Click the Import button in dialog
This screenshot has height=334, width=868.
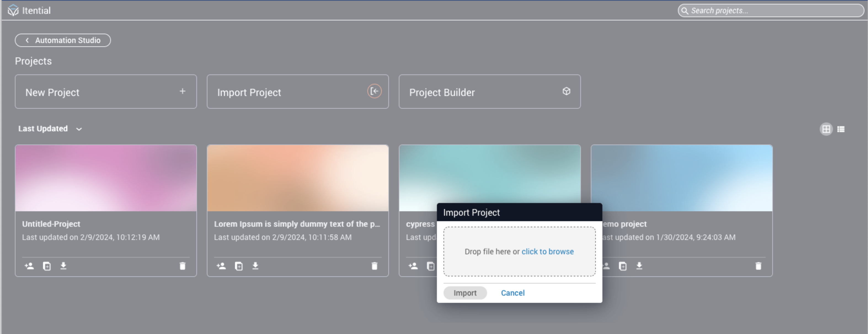(465, 293)
